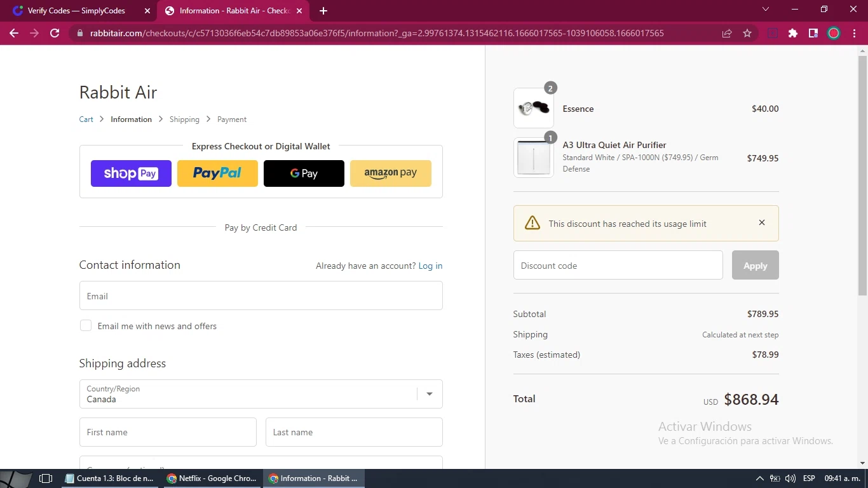Open the Country/Region dropdown
Image resolution: width=868 pixels, height=488 pixels.
point(261,394)
